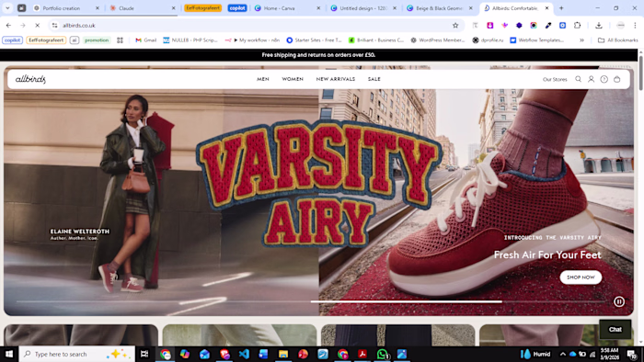Click the Our Stores link
Image resolution: width=644 pixels, height=362 pixels.
(x=555, y=80)
